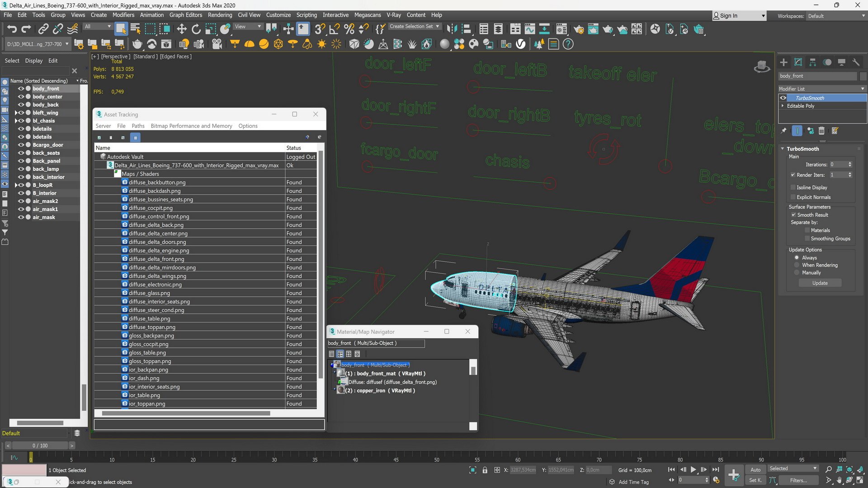Activate Select and Move tool
Image resolution: width=868 pixels, height=488 pixels.
tap(182, 29)
